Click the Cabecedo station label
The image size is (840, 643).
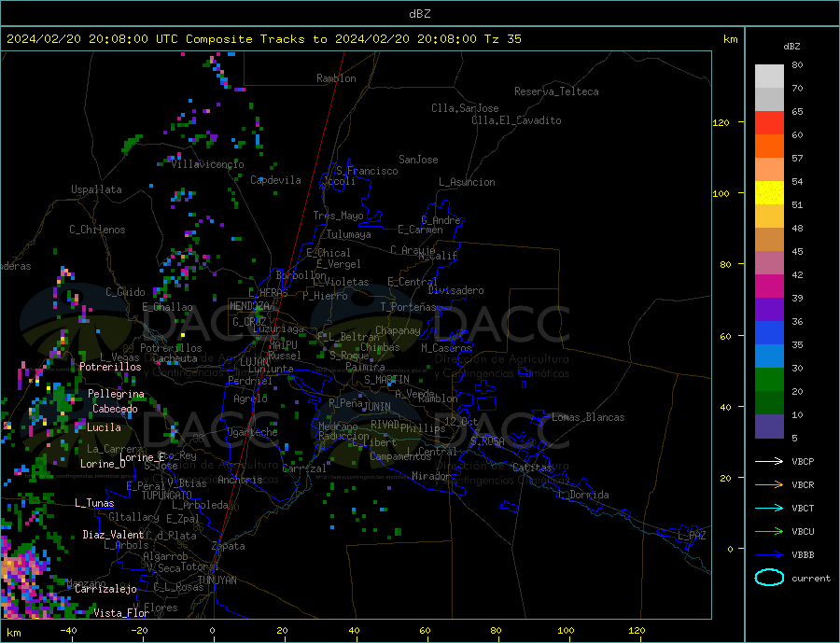point(115,409)
